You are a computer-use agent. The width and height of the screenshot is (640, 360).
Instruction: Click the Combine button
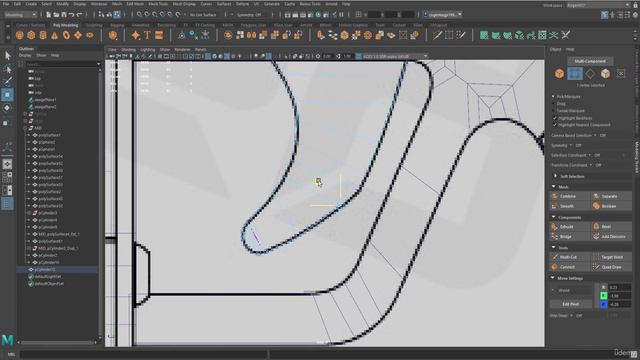click(570, 196)
